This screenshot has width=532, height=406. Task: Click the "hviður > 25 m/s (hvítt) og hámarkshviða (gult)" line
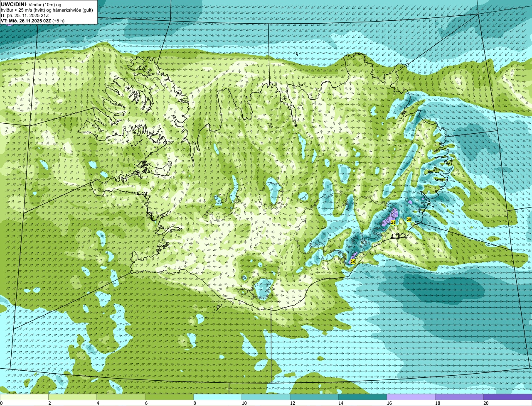[x=47, y=10]
